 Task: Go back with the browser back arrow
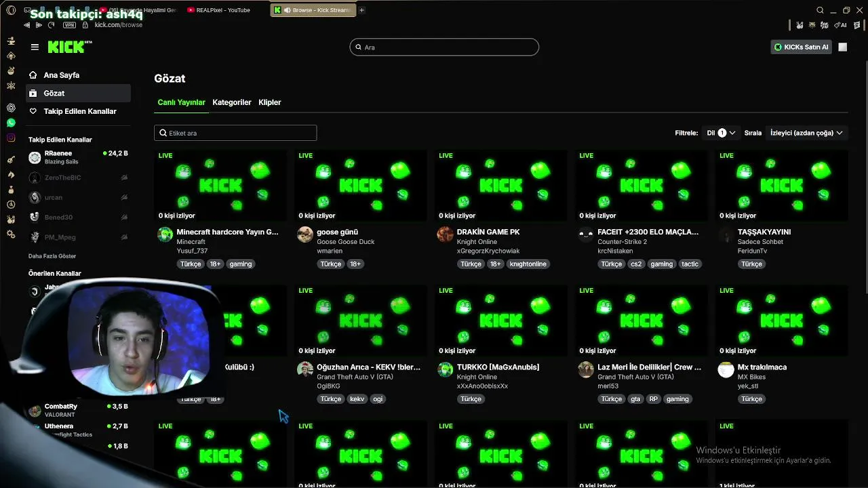tap(26, 25)
